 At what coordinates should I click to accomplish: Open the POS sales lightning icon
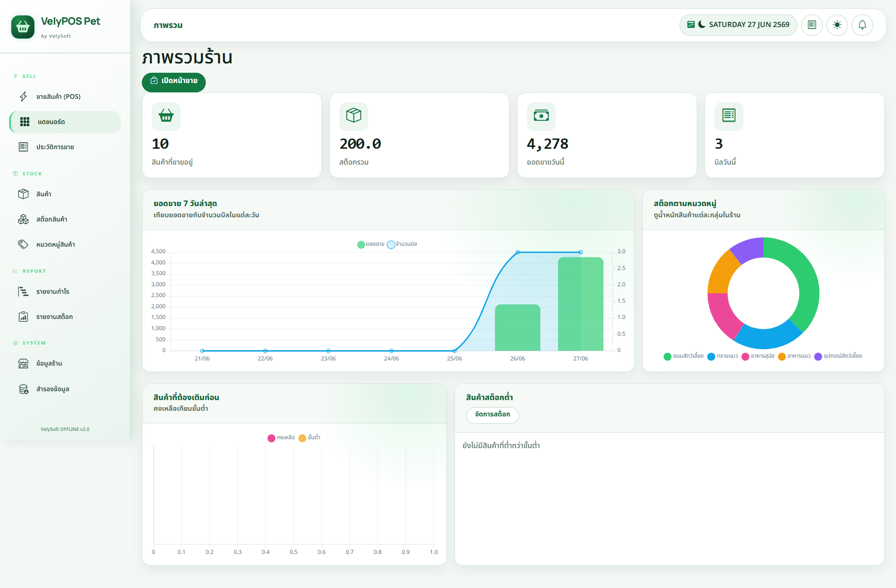coord(23,97)
